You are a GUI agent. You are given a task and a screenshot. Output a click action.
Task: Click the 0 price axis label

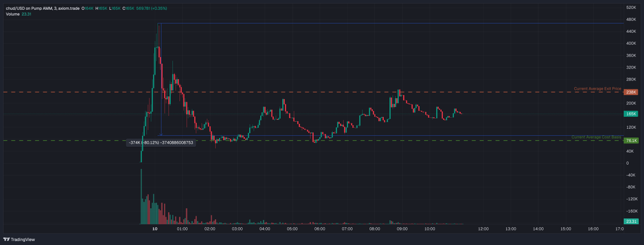[627, 163]
